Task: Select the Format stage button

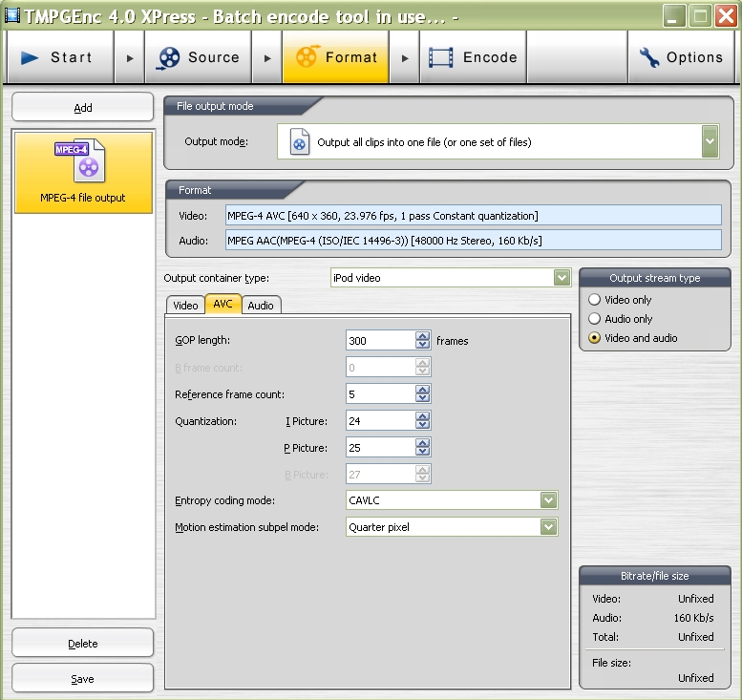Action: click(x=336, y=57)
